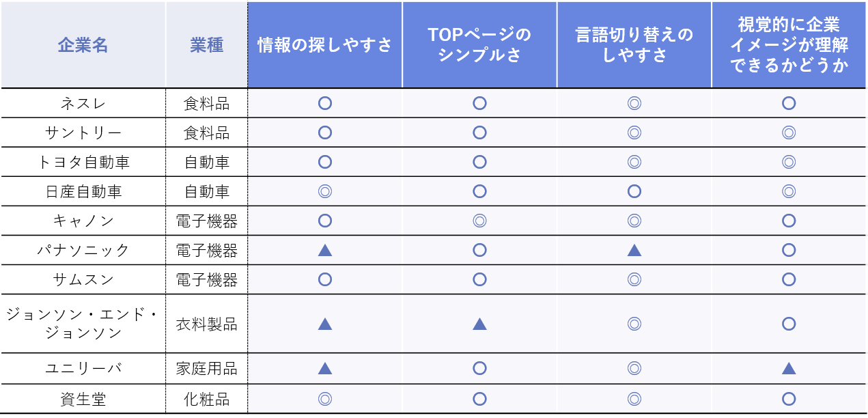Click the triangle for ジョンソン's 情報の探しやすさ
Viewport: 868px width, 418px height.
(x=325, y=324)
